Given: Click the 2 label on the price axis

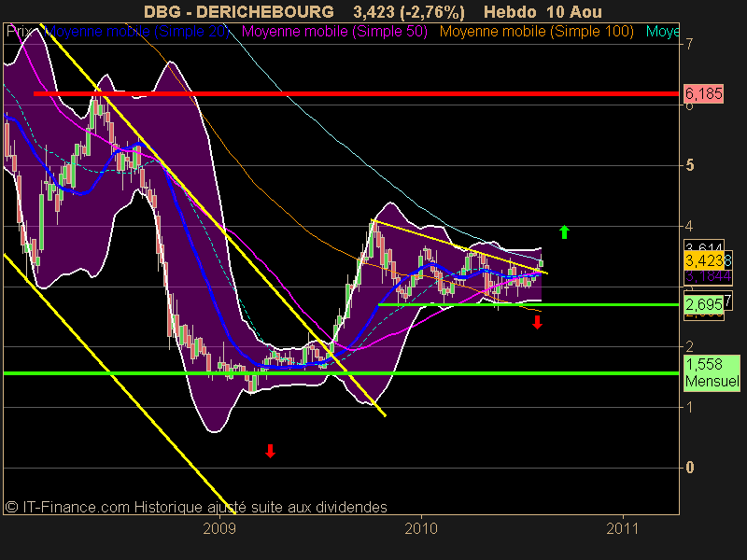Looking at the screenshot, I should tap(689, 346).
